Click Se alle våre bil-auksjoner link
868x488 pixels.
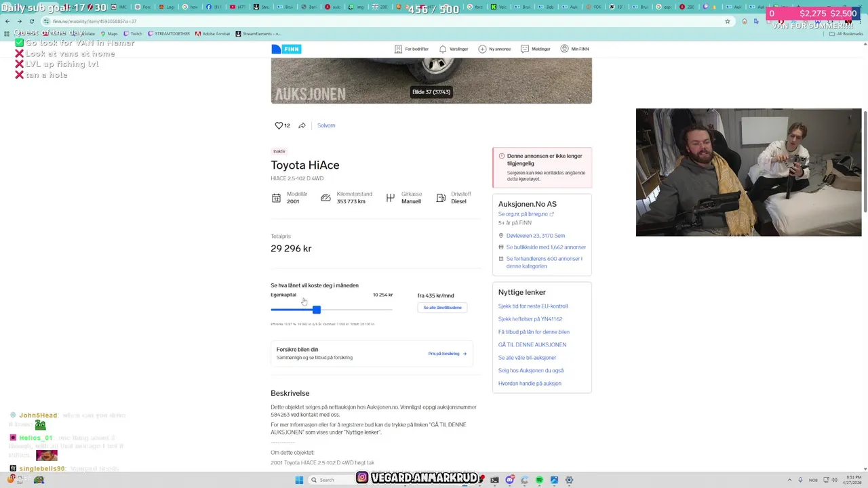[x=527, y=358]
